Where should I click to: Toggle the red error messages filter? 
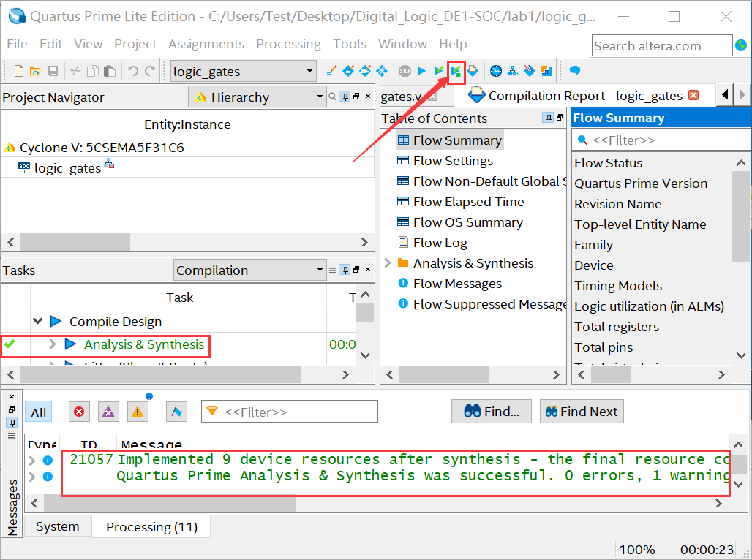tap(79, 412)
